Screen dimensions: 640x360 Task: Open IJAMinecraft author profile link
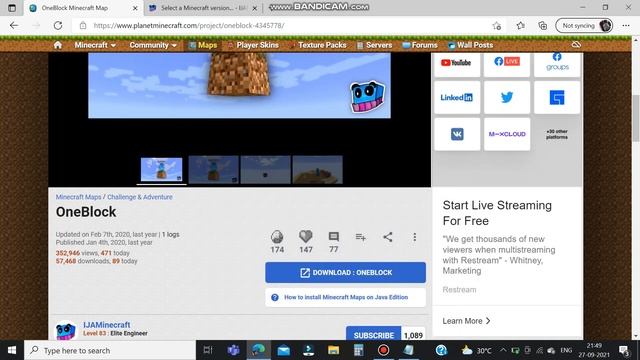tap(107, 325)
